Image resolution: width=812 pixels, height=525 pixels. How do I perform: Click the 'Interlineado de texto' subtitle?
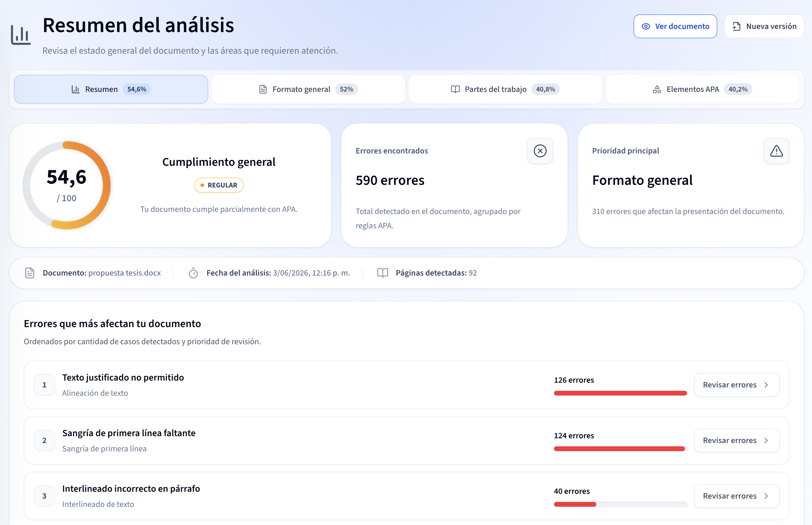coord(98,505)
